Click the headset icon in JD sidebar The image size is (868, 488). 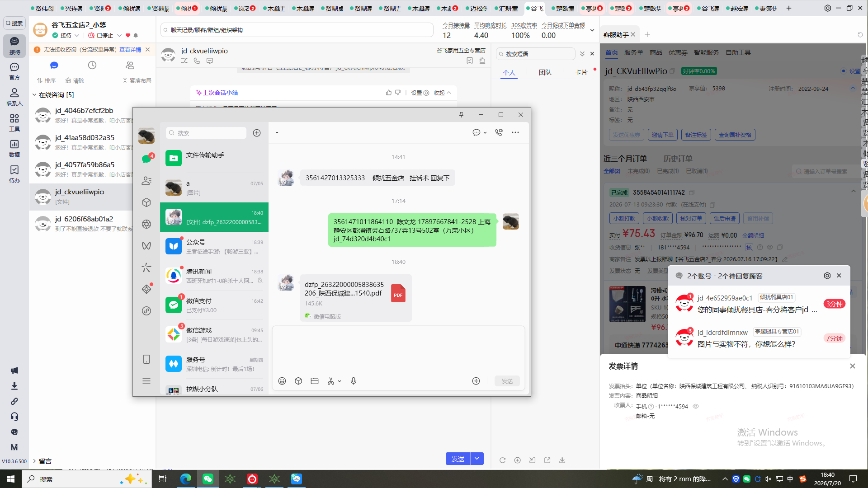(x=14, y=417)
